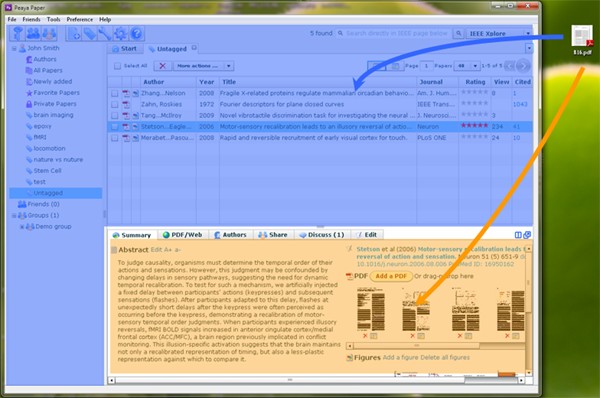Open settings via the gear icon
Screen dimensions: 600x398
[x=120, y=34]
